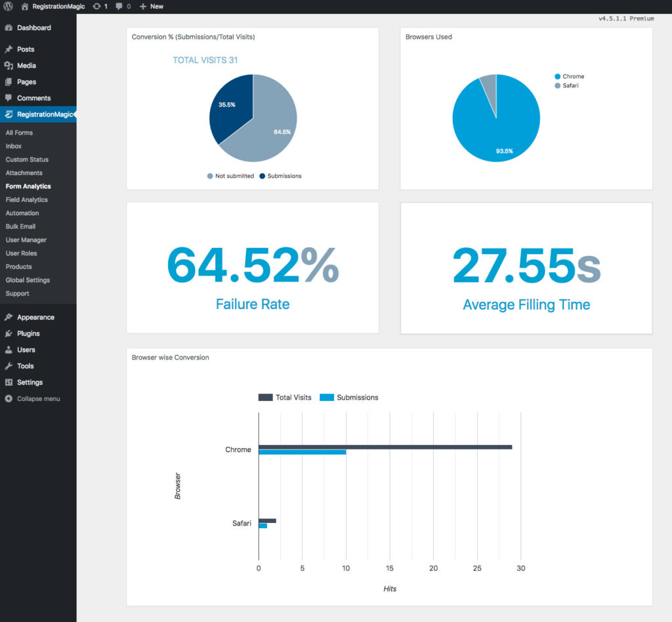Click the Posts pushpin icon
The width and height of the screenshot is (672, 622).
9,49
